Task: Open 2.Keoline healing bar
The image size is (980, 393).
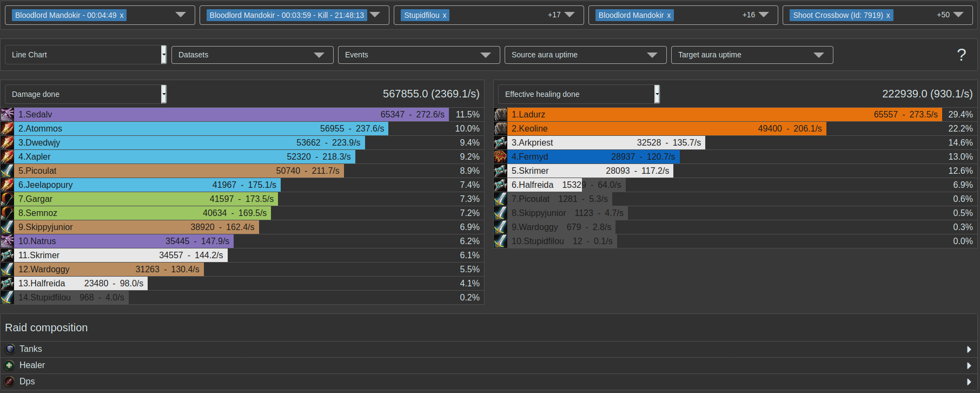Action: 667,128
